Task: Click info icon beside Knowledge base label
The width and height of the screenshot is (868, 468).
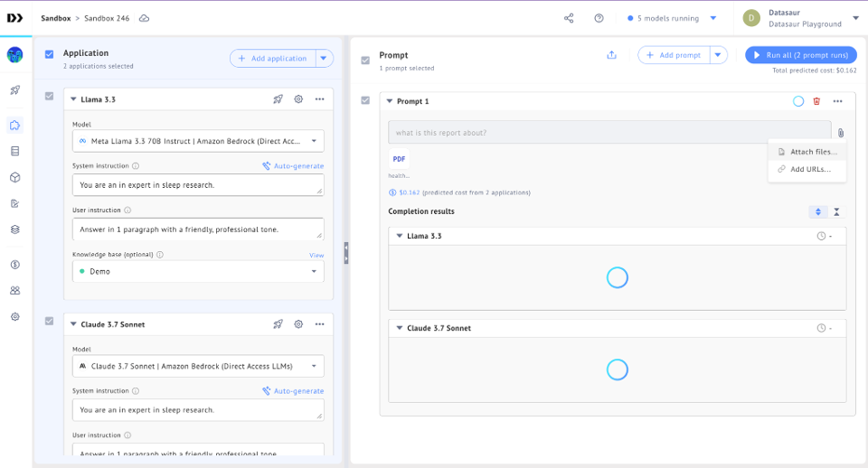Action: (x=160, y=255)
